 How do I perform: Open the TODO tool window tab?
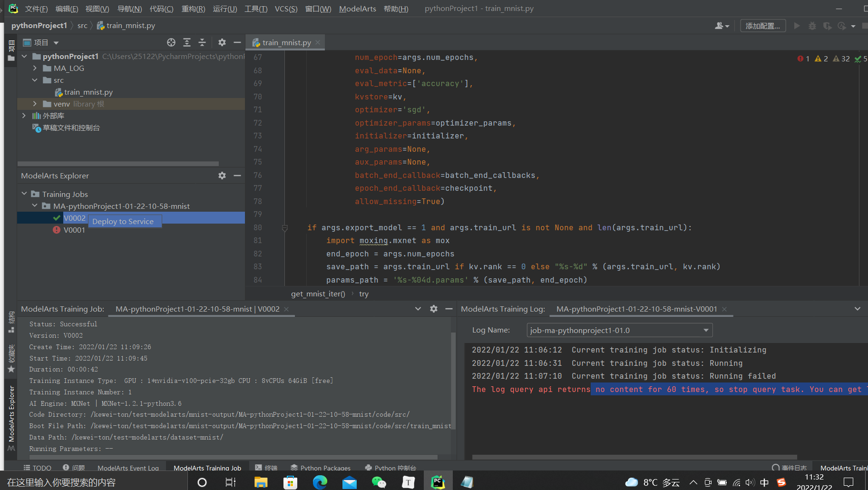pos(38,468)
